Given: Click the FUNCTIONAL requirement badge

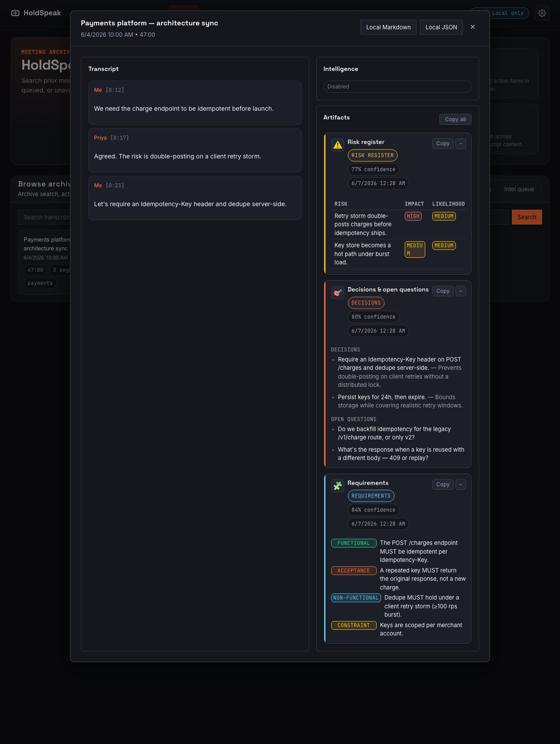Looking at the screenshot, I should point(354,543).
